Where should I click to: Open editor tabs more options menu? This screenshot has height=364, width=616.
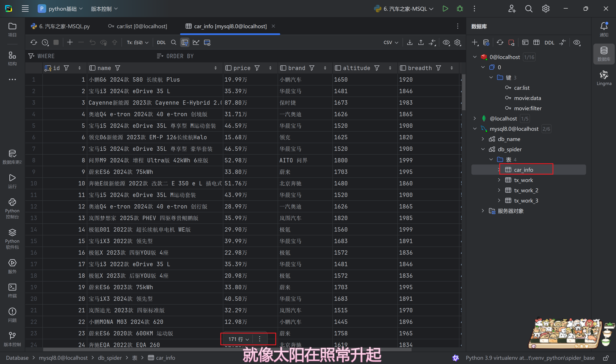point(457,26)
